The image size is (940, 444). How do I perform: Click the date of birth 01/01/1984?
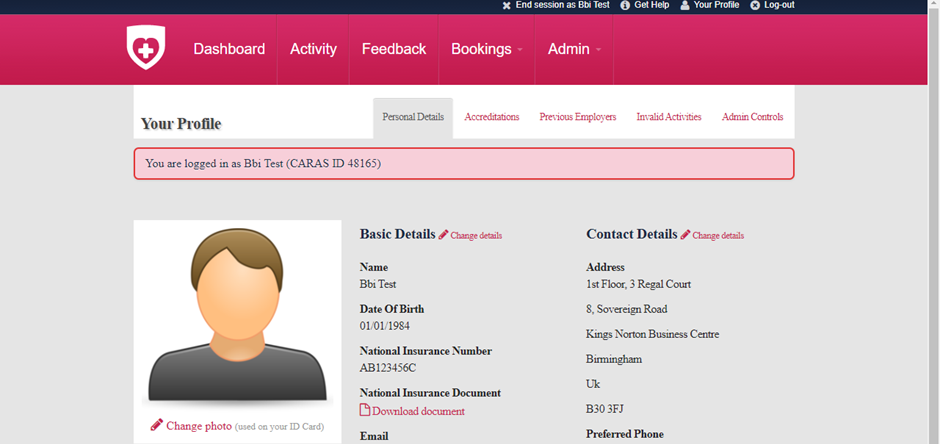[x=385, y=326]
